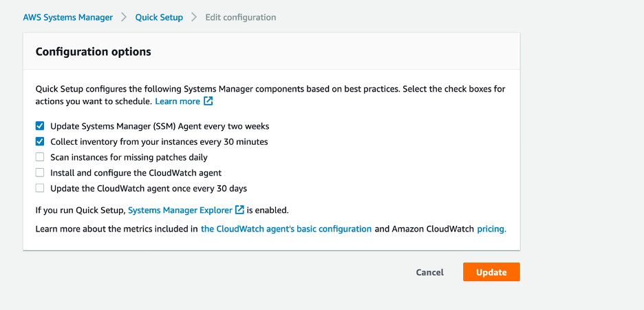The width and height of the screenshot is (644, 310).
Task: Click the Configuration options heading
Action: pos(93,52)
